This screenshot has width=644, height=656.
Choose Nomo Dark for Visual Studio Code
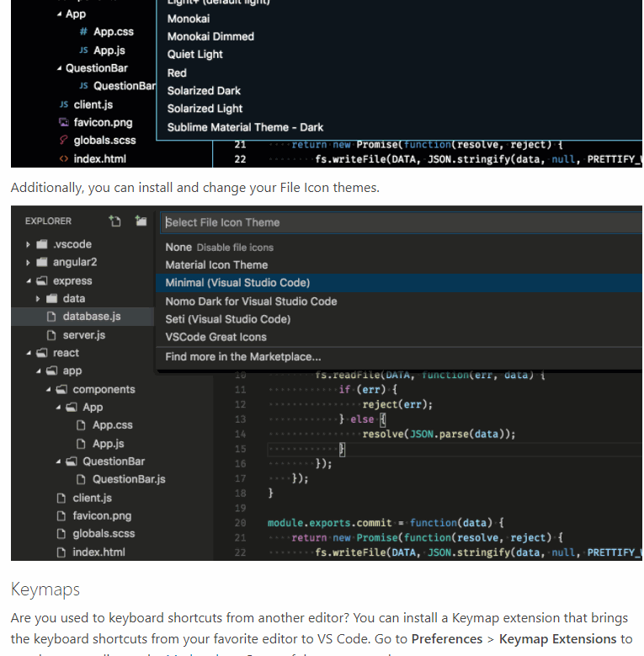399,301
